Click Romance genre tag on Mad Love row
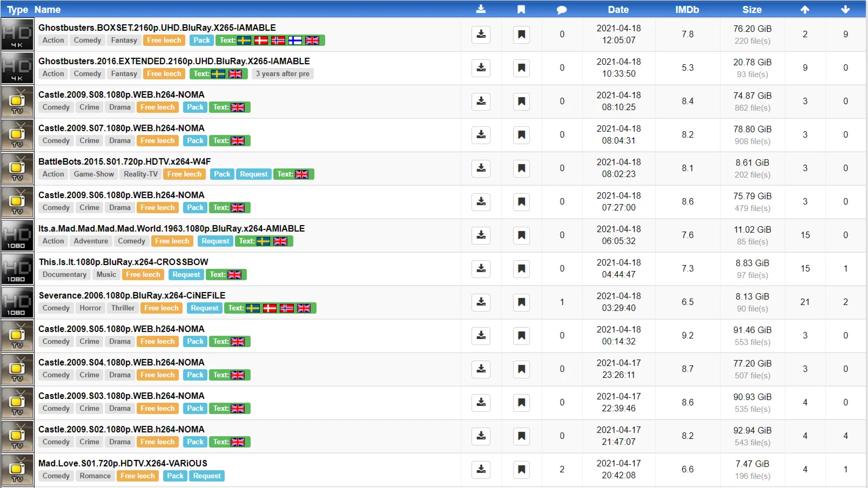The height and width of the screenshot is (488, 868). tap(95, 476)
